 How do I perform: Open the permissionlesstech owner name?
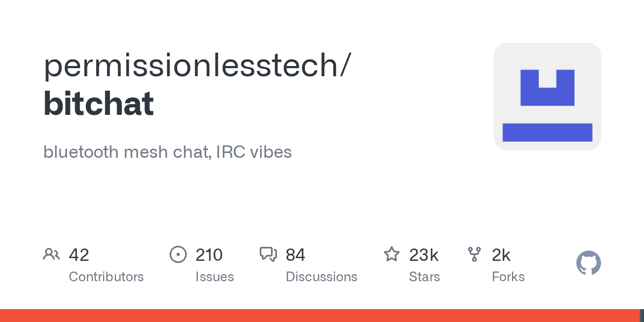(x=197, y=66)
